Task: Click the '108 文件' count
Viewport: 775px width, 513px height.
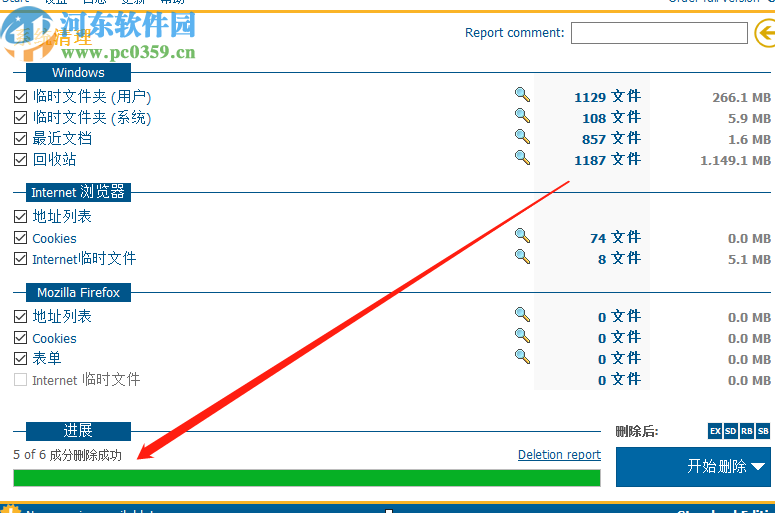Action: (x=611, y=118)
